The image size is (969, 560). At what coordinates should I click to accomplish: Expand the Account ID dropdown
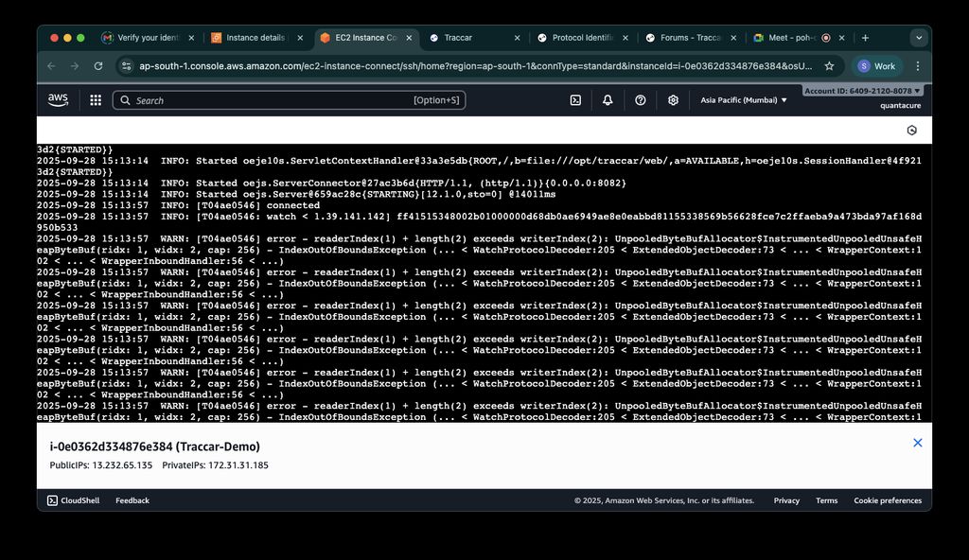pos(862,91)
